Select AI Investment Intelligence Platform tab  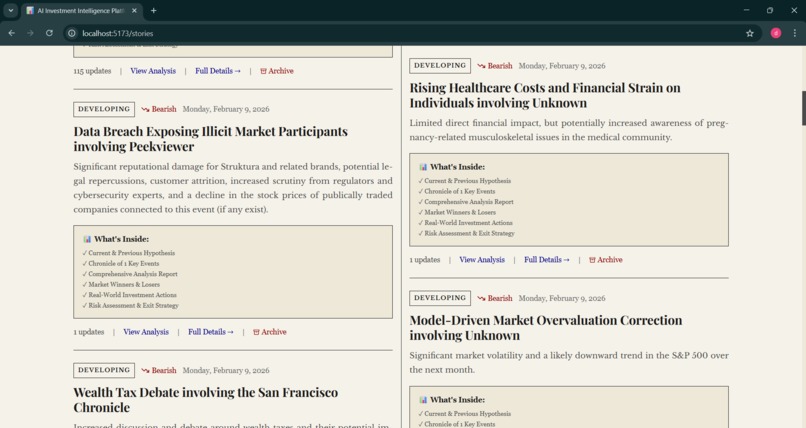tap(81, 10)
